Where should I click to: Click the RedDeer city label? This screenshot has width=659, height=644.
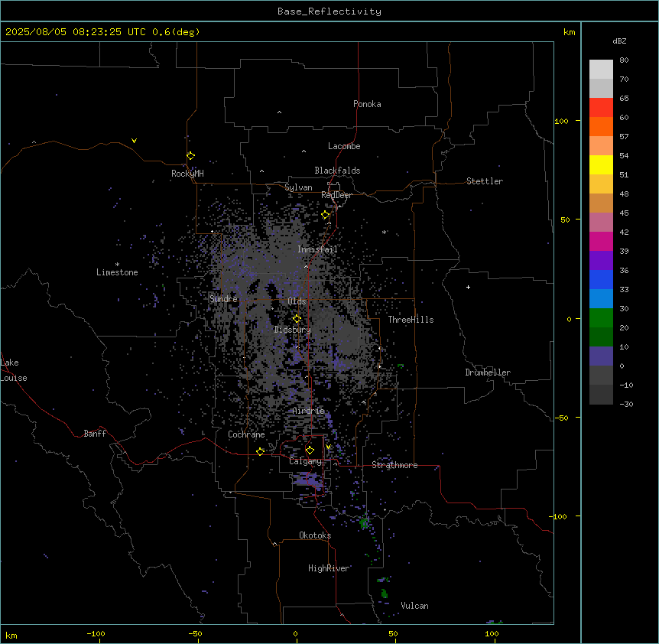pyautogui.click(x=336, y=195)
